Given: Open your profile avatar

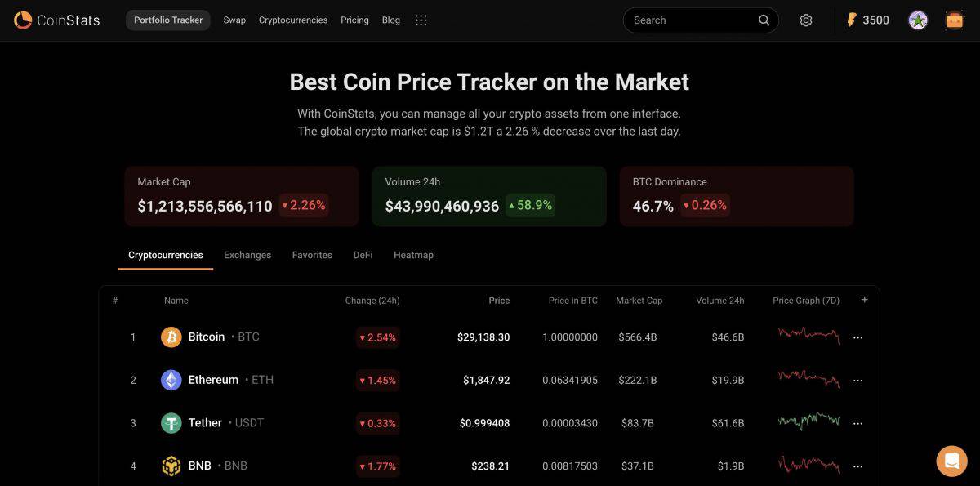Looking at the screenshot, I should [917, 20].
